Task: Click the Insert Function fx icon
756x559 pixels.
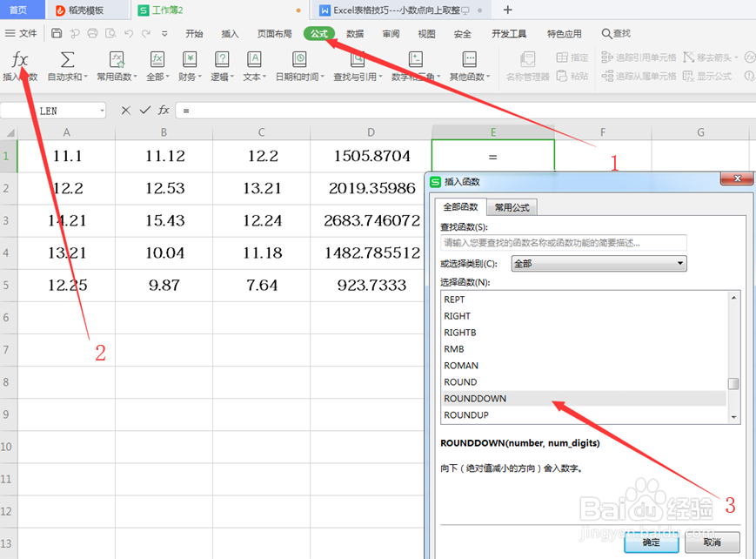Action: pos(20,60)
